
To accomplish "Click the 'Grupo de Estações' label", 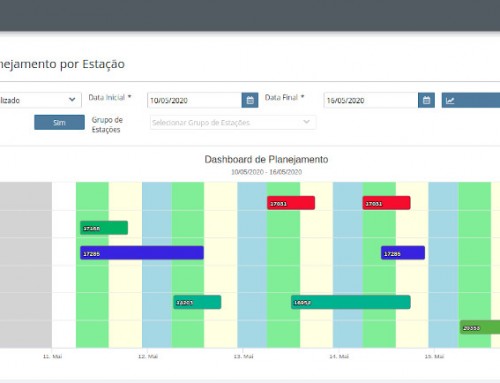I will [x=107, y=125].
